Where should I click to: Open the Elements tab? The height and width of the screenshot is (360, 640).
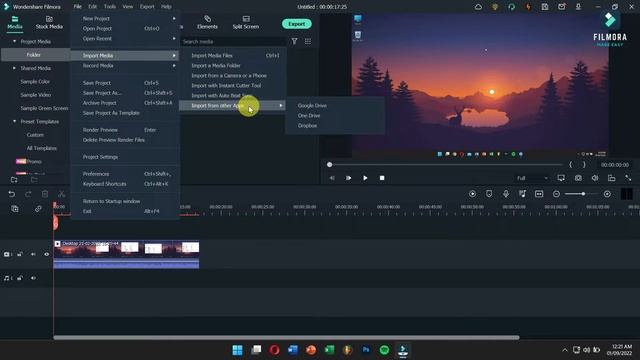[207, 23]
